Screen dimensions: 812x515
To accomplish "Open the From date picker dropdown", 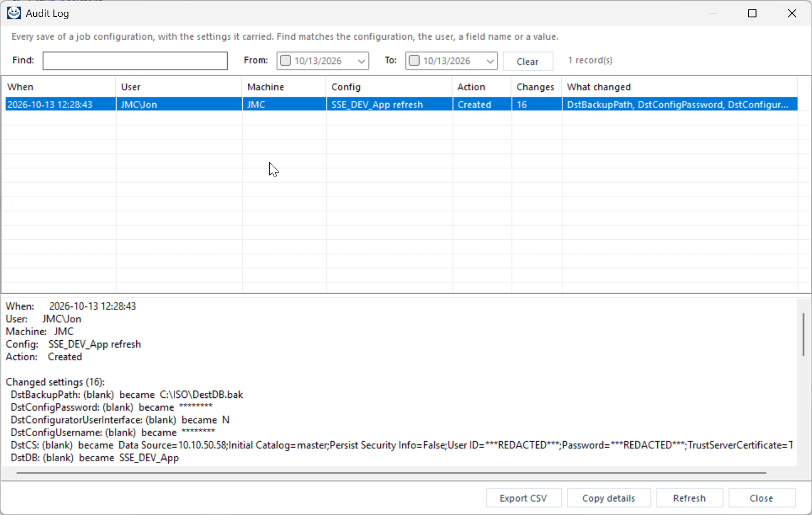I will click(x=362, y=61).
